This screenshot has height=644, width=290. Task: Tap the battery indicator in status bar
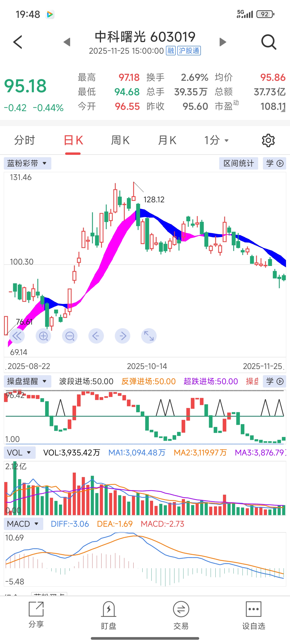265,14
